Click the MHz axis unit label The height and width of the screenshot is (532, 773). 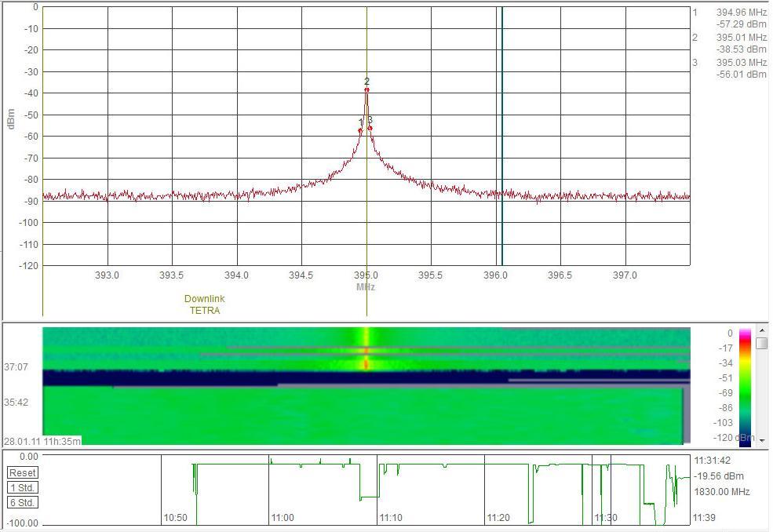tap(366, 287)
